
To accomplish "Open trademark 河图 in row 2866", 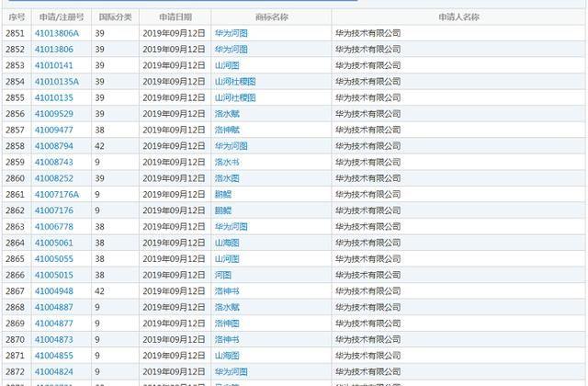I will coord(222,276).
